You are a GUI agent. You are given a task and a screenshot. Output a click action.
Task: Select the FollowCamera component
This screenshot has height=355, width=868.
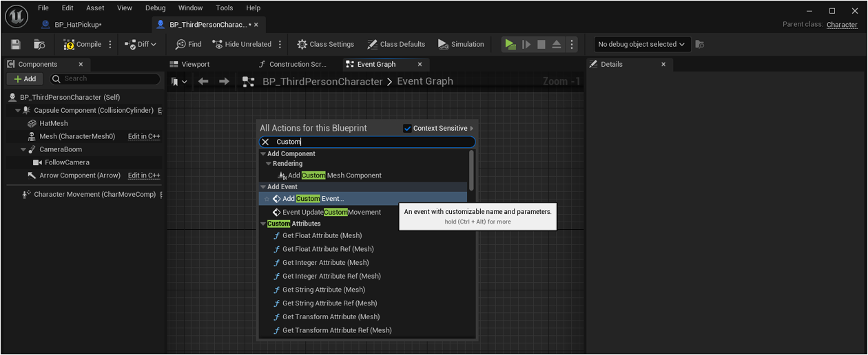tap(67, 162)
